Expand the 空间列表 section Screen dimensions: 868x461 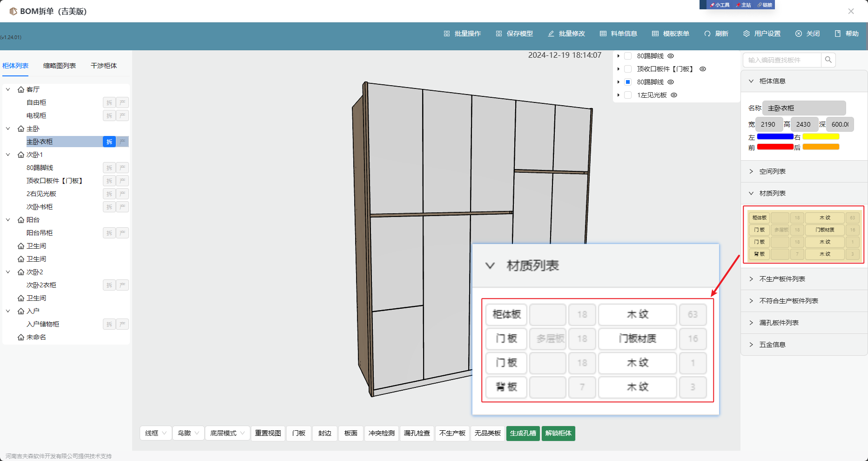[772, 171]
